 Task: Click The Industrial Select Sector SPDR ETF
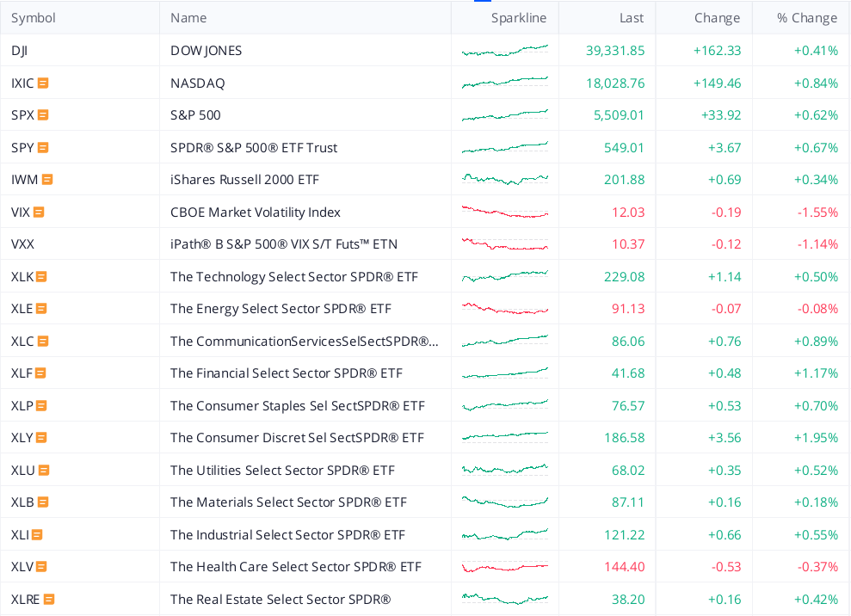coord(287,535)
